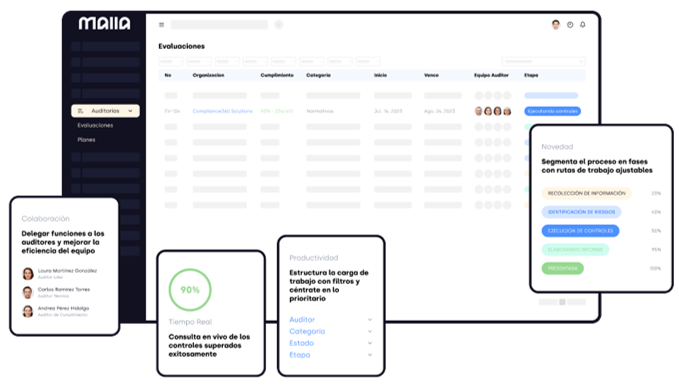
Task: Expand the Auditorías sidebar chevron
Action: point(130,111)
